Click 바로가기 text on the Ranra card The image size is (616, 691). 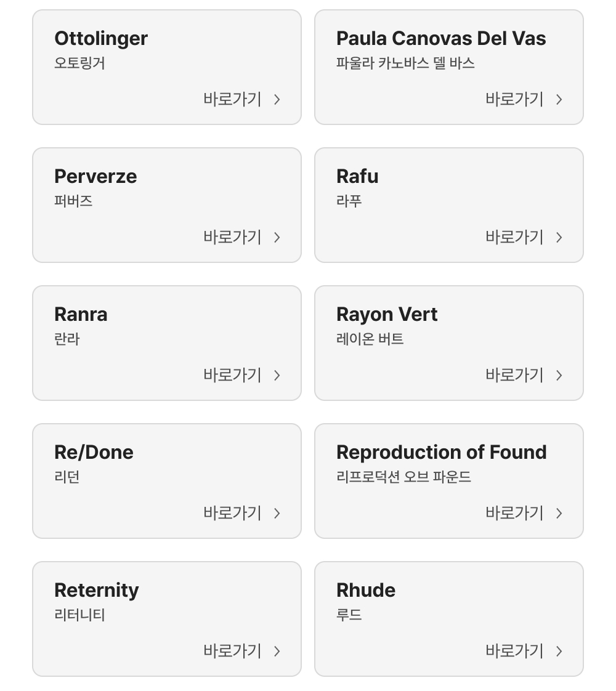[x=232, y=376]
